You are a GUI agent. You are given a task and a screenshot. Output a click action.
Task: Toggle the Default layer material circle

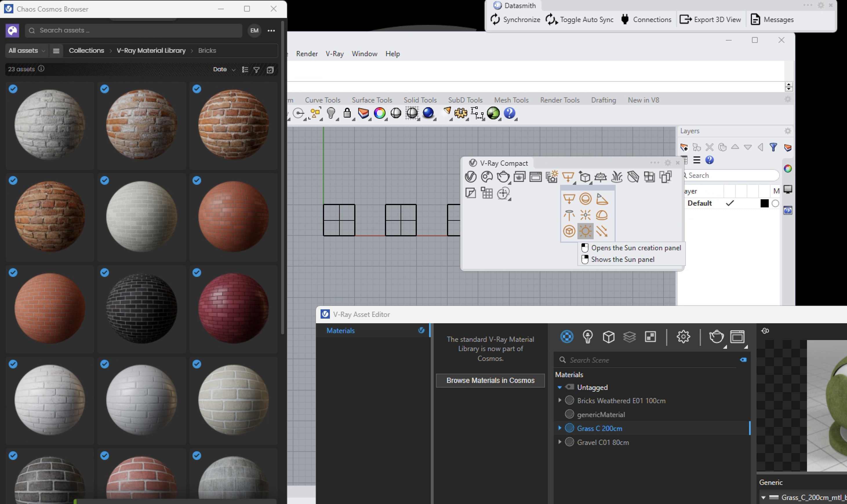[x=775, y=203]
